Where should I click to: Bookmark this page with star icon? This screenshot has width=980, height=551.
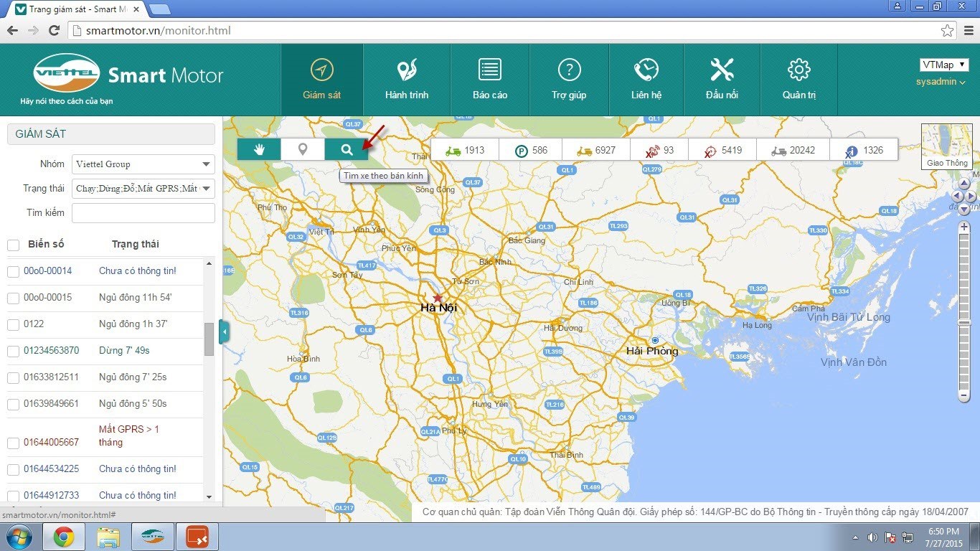pyautogui.click(x=947, y=30)
